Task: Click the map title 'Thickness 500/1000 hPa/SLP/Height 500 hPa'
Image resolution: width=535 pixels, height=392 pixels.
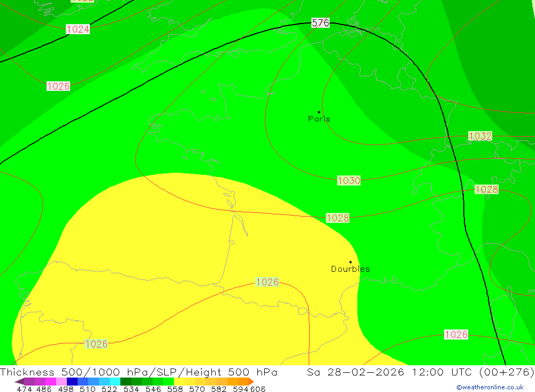Action: coord(139,372)
